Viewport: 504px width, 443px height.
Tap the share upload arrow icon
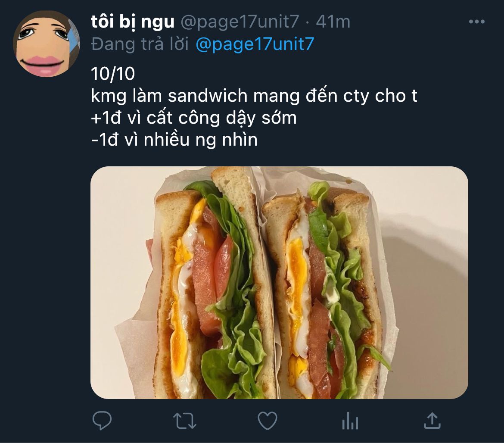pos(432,421)
